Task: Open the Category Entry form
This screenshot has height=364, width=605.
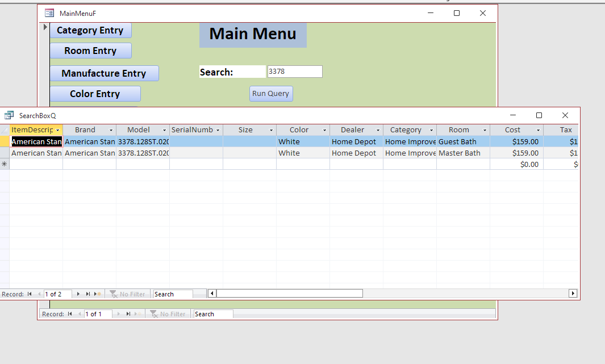Action: (x=91, y=31)
